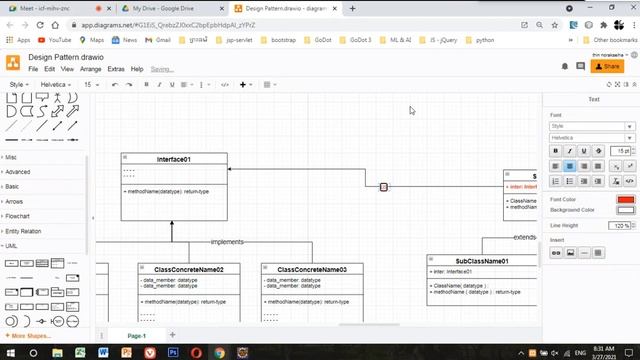The width and height of the screenshot is (640, 360).
Task: Click the Line Height 120 % field
Action: pos(620,225)
